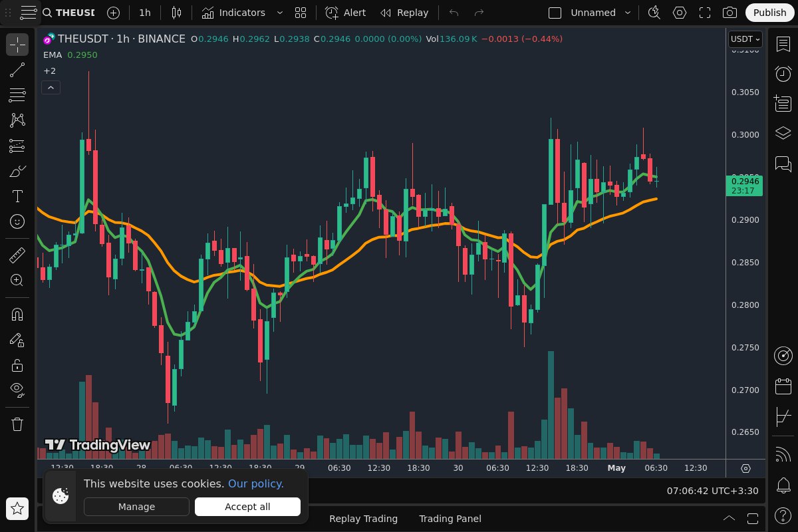This screenshot has height=532, width=798.
Task: Select layout setup square icon
Action: [x=555, y=13]
